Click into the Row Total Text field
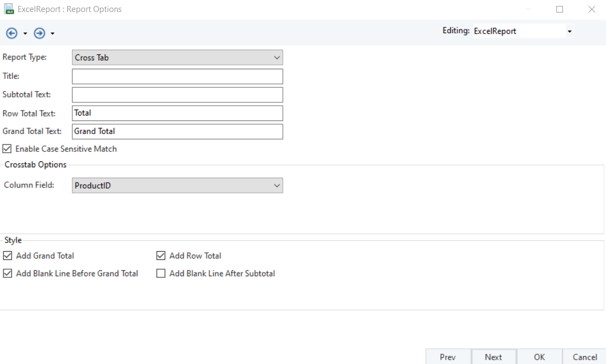This screenshot has height=364, width=606. (x=177, y=113)
